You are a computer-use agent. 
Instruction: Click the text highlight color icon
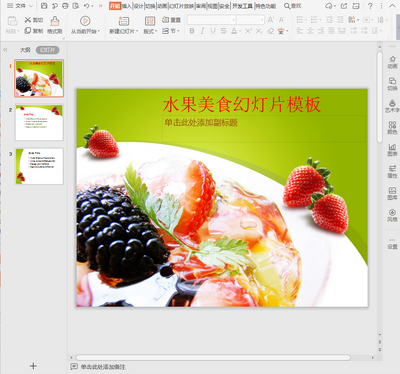point(282,31)
